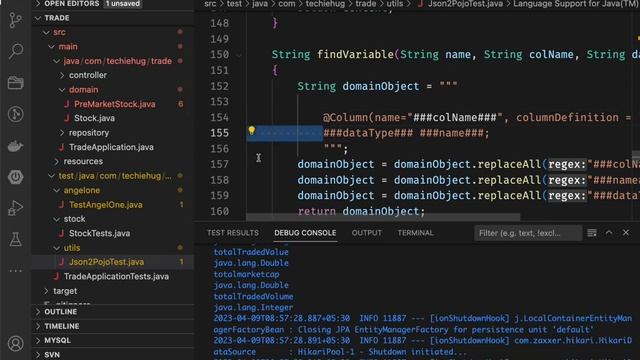Screen dimensions: 640x360
Task: Focus the debug console filter field
Action: click(528, 233)
